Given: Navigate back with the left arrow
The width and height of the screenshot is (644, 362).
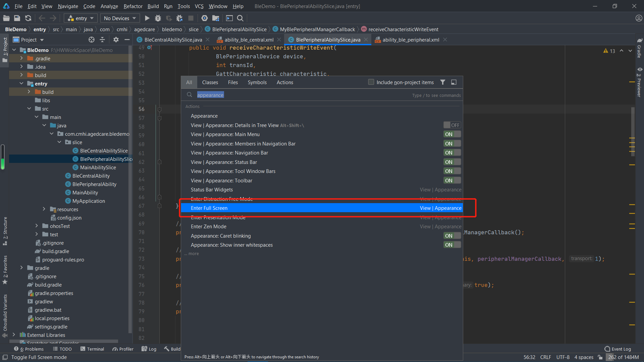Looking at the screenshot, I should [x=42, y=18].
